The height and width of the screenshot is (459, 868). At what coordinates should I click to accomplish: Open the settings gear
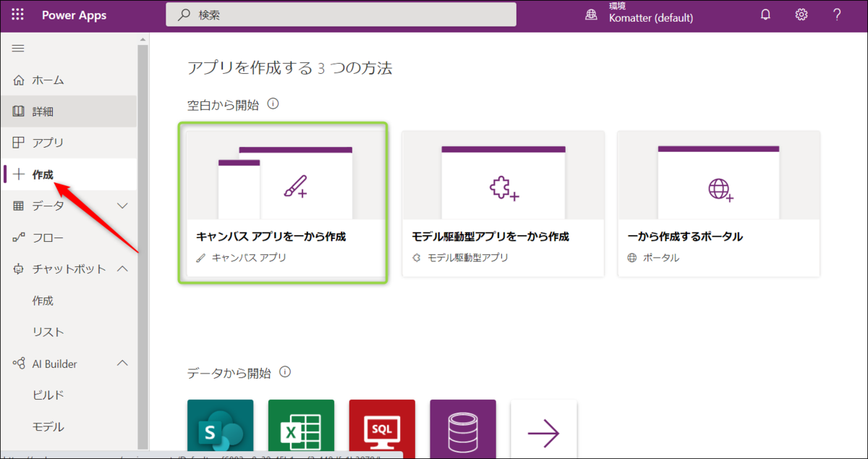click(x=801, y=14)
